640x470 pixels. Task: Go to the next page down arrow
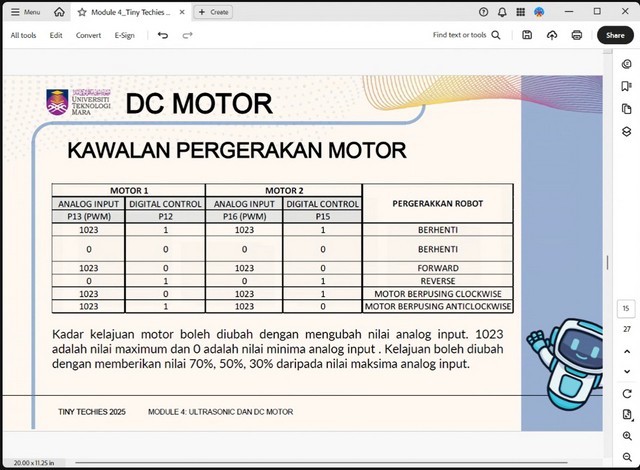coord(626,371)
